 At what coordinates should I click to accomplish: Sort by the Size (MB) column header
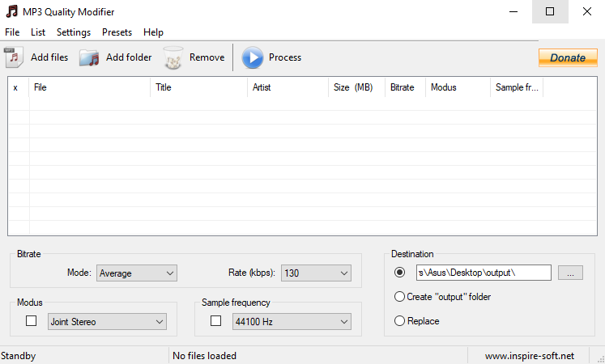click(357, 87)
